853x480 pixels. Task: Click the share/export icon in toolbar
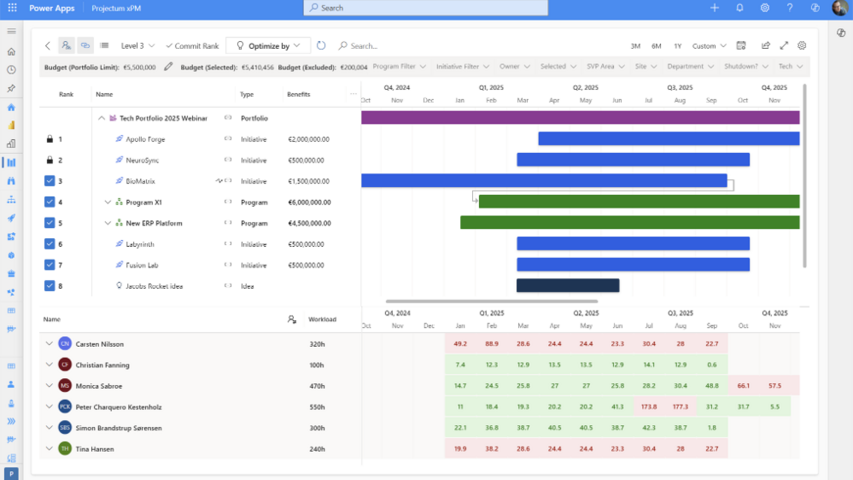coord(765,46)
